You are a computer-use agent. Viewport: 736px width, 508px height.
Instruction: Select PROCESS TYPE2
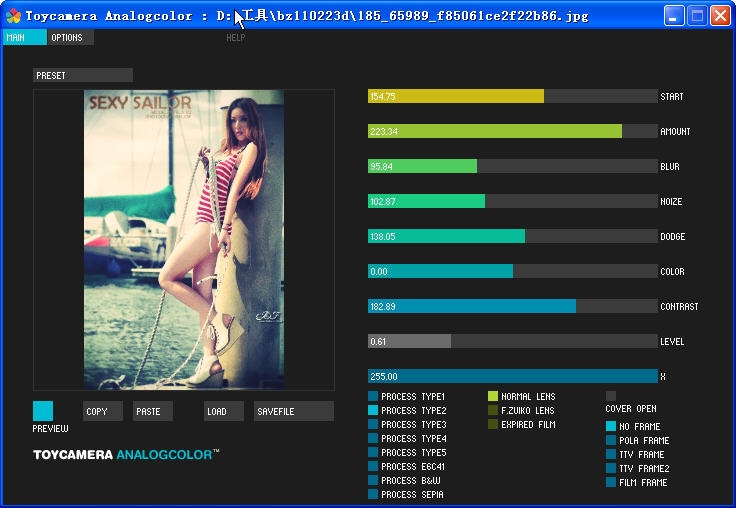click(x=373, y=410)
